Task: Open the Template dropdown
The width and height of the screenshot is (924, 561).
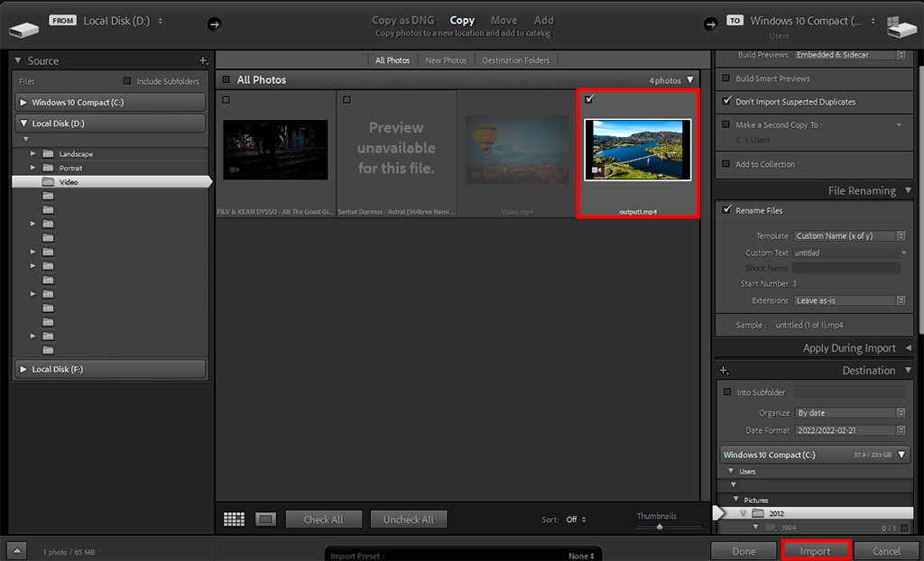Action: (850, 235)
